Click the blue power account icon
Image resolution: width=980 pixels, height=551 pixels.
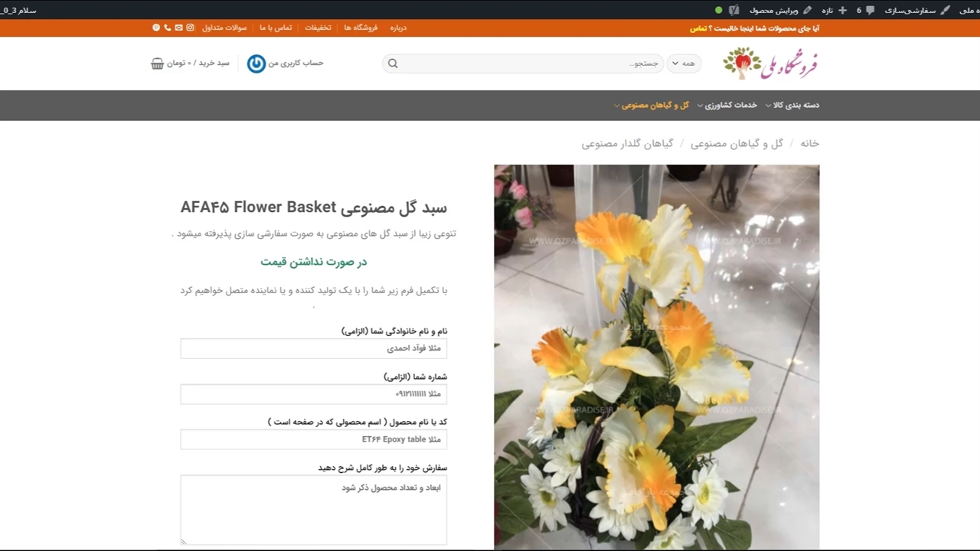[x=256, y=64]
